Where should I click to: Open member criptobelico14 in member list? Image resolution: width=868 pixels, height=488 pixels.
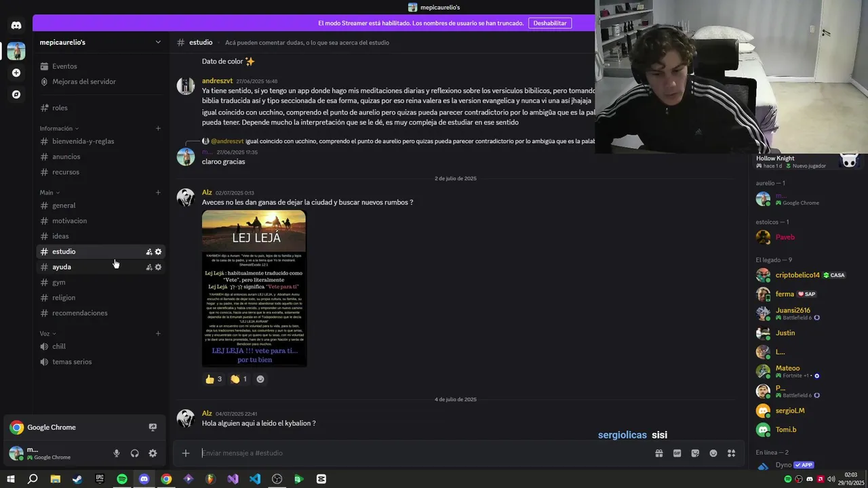coord(807,275)
